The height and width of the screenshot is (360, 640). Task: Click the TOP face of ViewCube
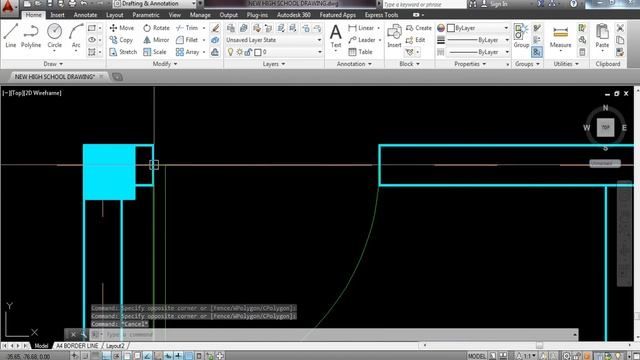pos(605,127)
